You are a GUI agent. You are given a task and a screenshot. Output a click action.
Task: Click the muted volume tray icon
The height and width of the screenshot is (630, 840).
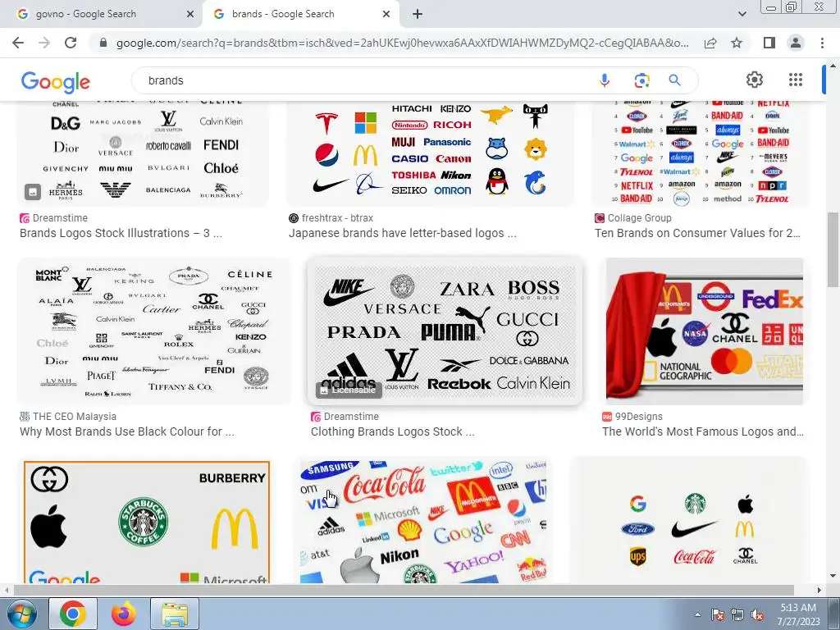click(757, 615)
